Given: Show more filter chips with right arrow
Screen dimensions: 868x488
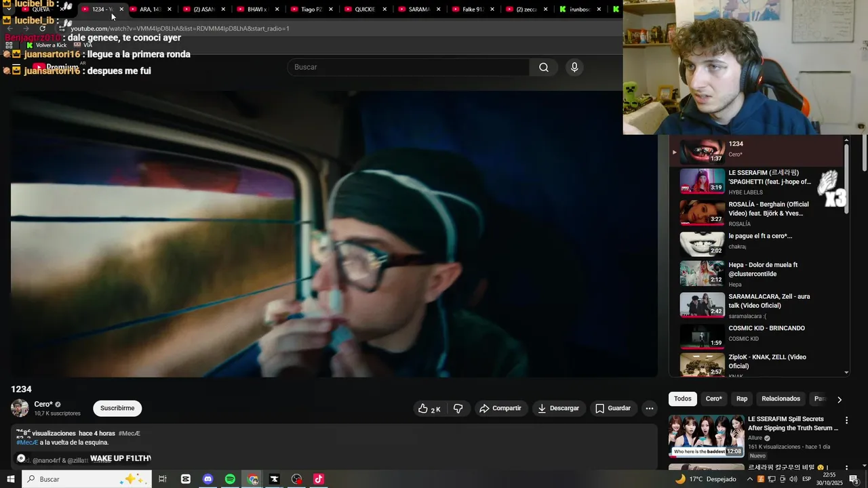Looking at the screenshot, I should [840, 399].
